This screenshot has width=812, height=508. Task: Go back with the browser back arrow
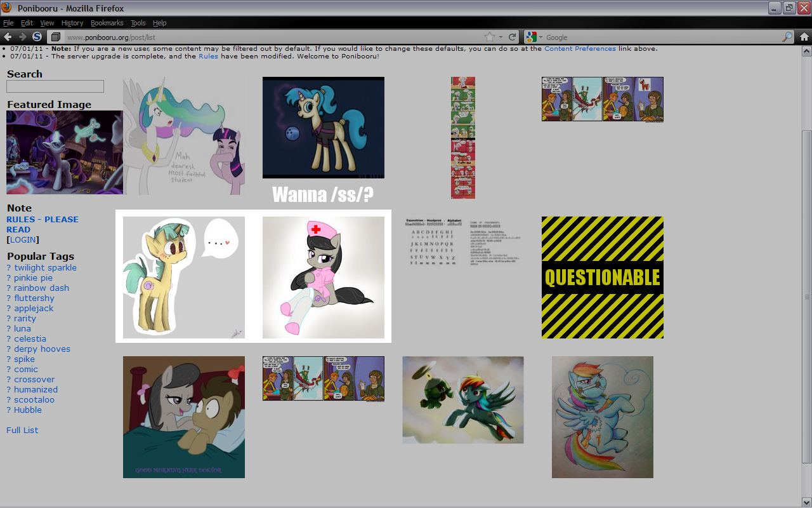(8, 37)
